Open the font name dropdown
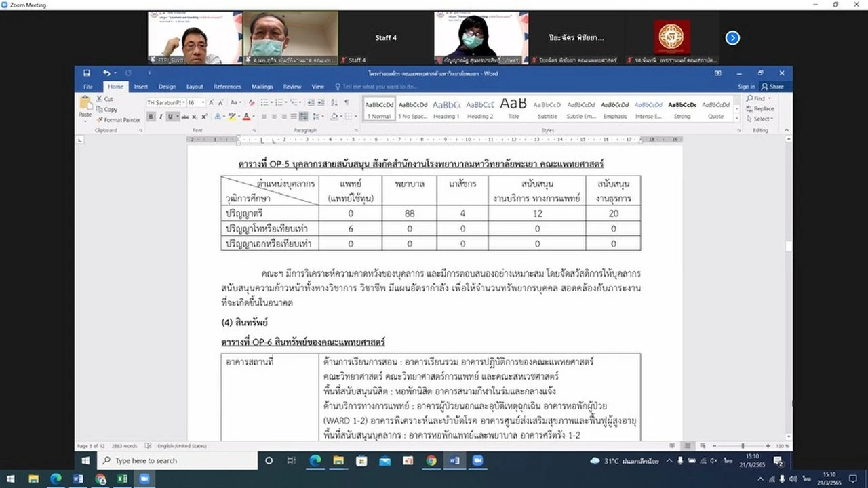868x488 pixels. click(182, 102)
